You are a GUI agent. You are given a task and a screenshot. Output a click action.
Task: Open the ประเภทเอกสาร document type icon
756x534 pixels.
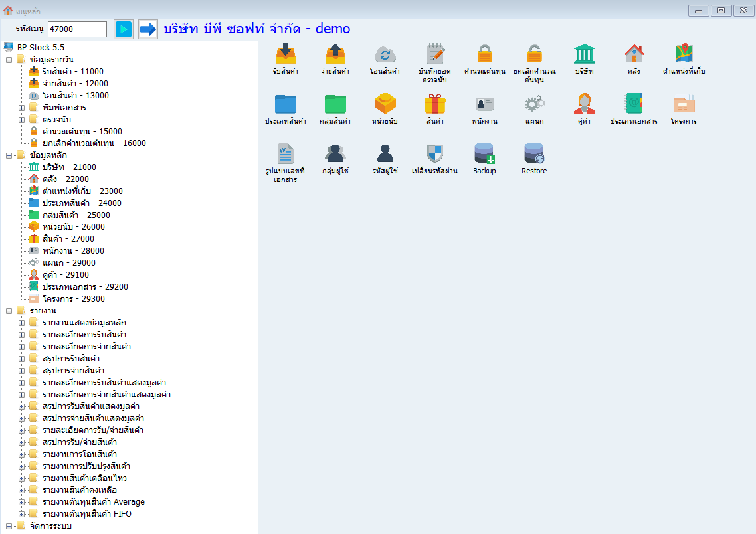[x=634, y=104]
